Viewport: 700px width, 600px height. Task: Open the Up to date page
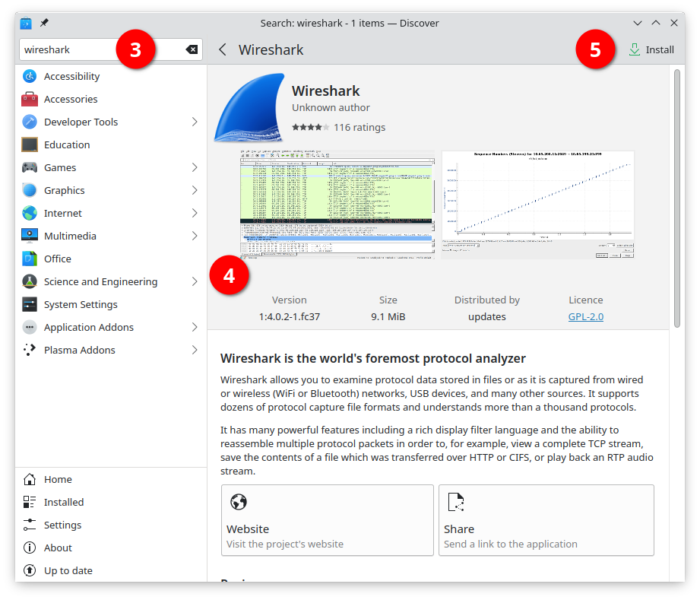[68, 570]
